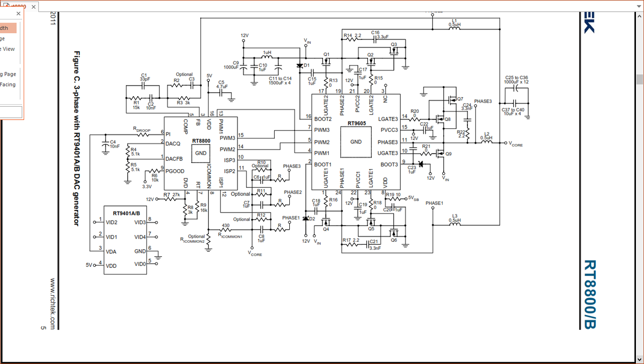644x364 pixels.
Task: Click the R7 27k resistor label
Action: tap(172, 194)
